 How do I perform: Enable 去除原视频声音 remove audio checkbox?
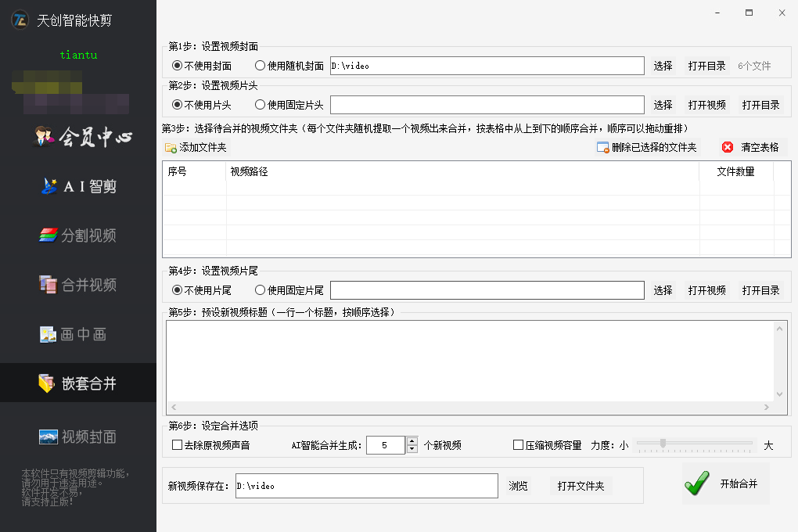click(x=177, y=444)
